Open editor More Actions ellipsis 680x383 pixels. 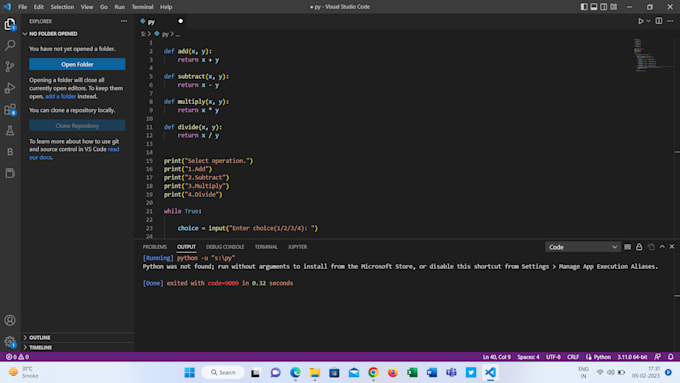click(x=670, y=21)
